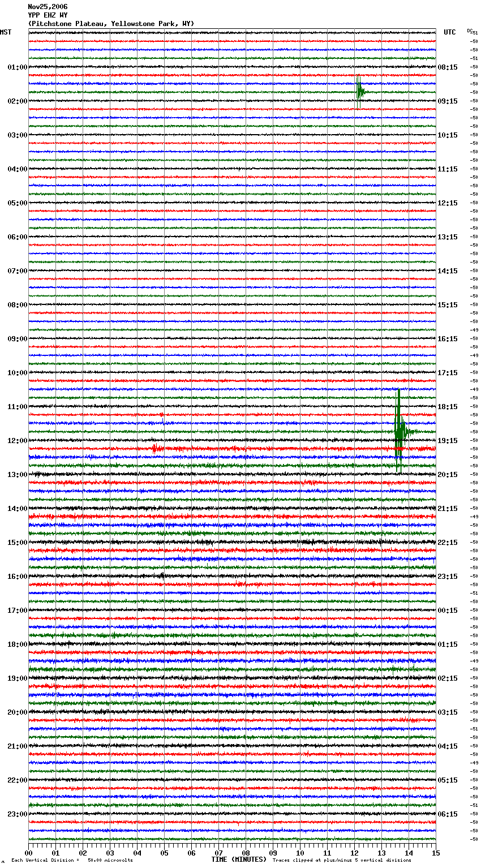Click the 15 minute axis tick label
This screenshot has width=481, height=868.
436,853
